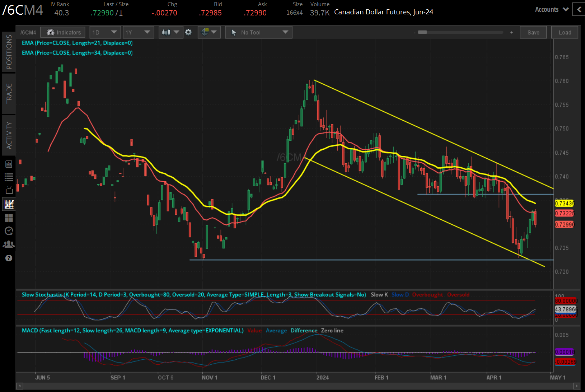The image size is (585, 392).
Task: Click the news book icon in sidebar
Action: (9, 164)
